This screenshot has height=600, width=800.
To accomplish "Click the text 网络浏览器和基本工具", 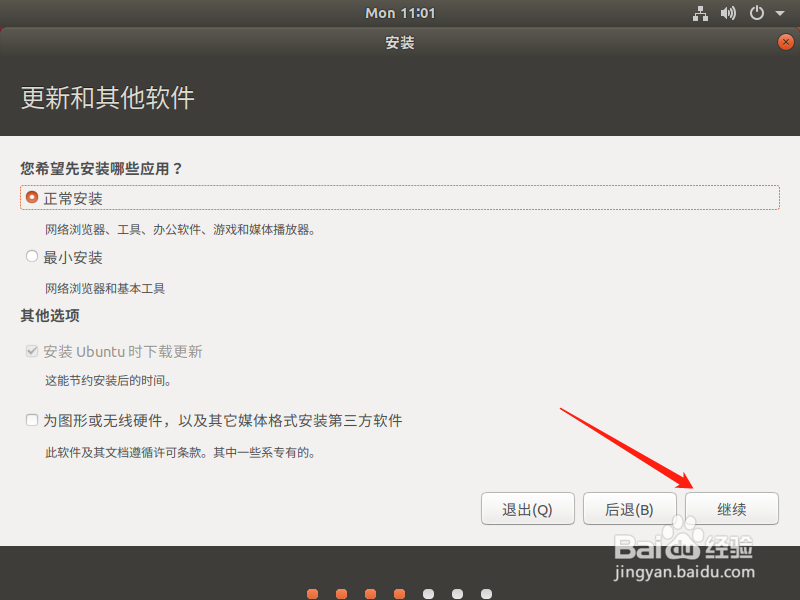I will (105, 289).
